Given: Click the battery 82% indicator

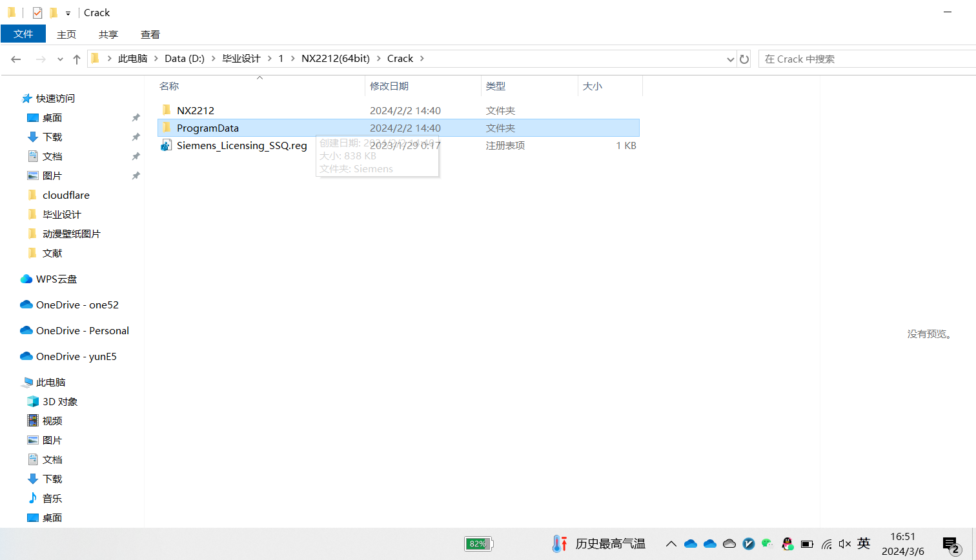Looking at the screenshot, I should pos(478,544).
